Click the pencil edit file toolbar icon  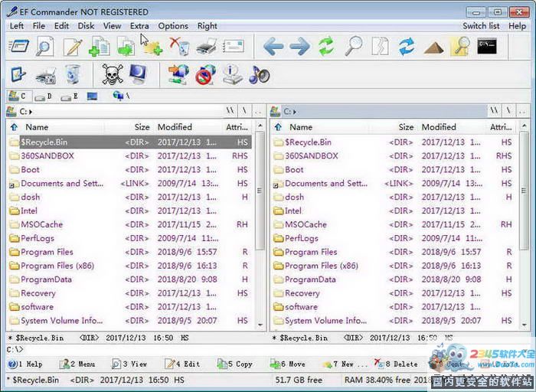point(73,47)
